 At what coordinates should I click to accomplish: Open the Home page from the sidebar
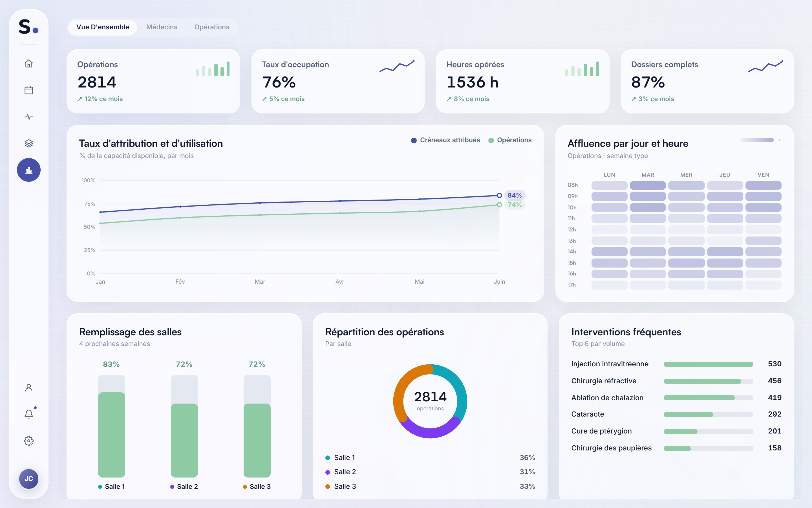[29, 63]
